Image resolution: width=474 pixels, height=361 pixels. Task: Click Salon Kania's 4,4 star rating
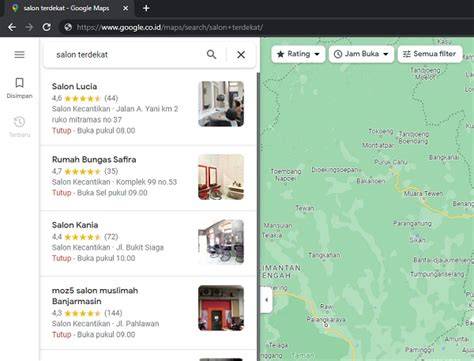76,237
